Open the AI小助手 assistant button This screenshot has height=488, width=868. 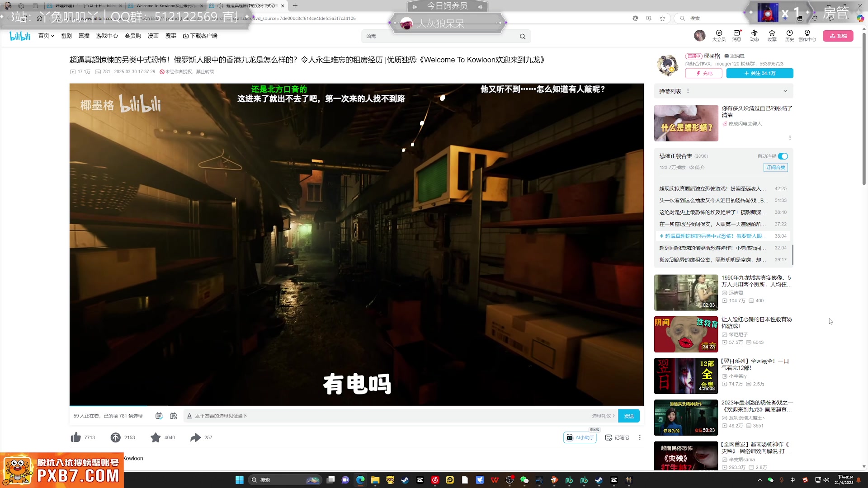[580, 437]
